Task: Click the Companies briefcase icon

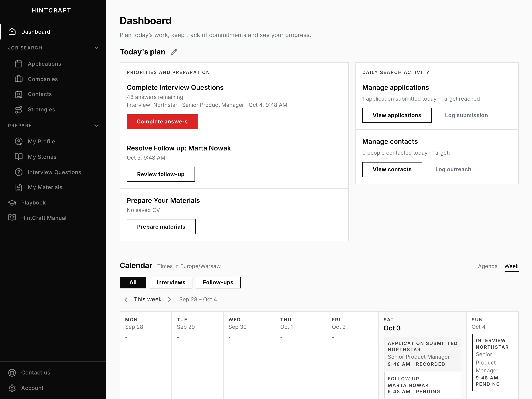Action: [x=19, y=79]
